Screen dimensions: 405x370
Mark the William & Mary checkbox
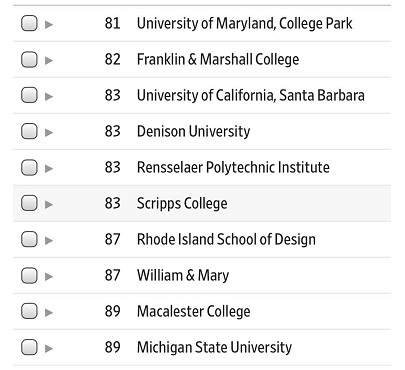pos(29,275)
